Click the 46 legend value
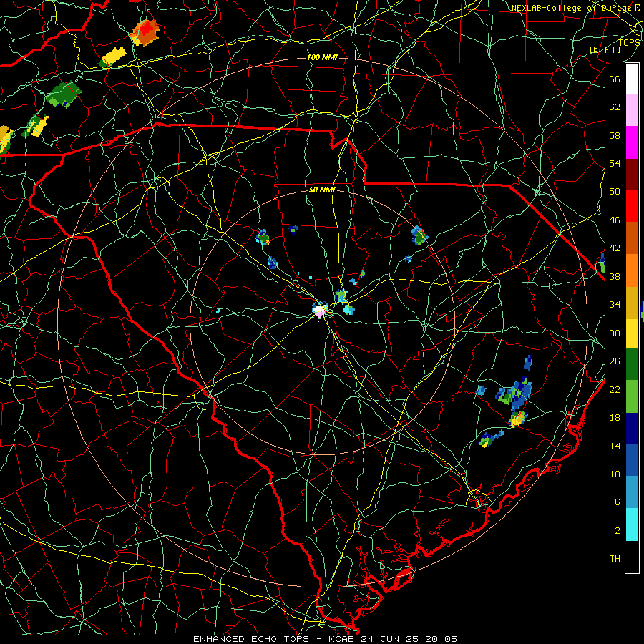Image resolution: width=644 pixels, height=644 pixels. [615, 220]
